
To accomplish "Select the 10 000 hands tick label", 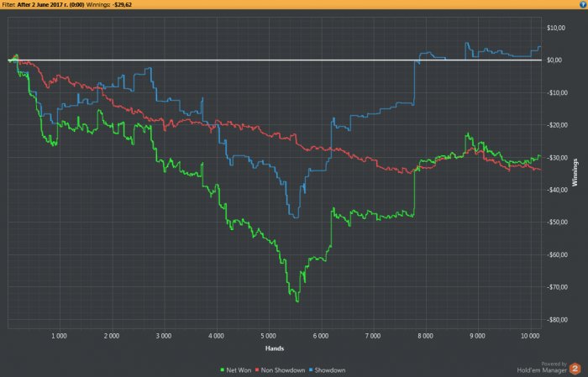I will (x=530, y=336).
